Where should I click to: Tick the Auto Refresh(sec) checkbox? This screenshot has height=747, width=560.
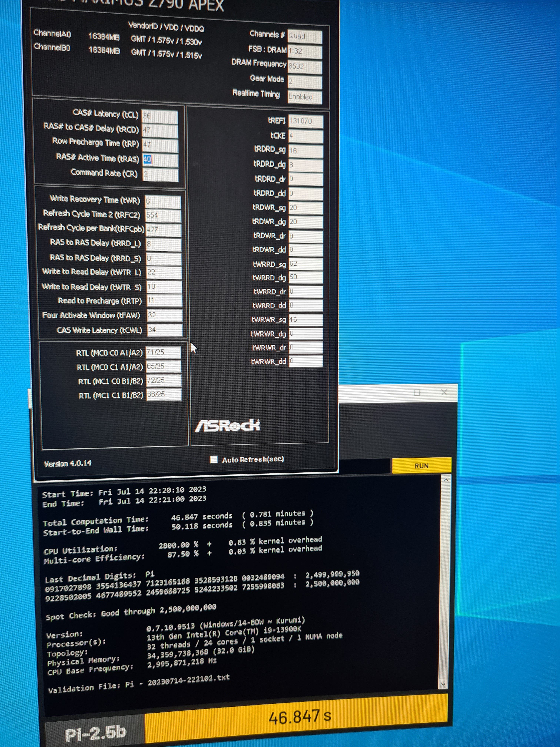point(214,459)
